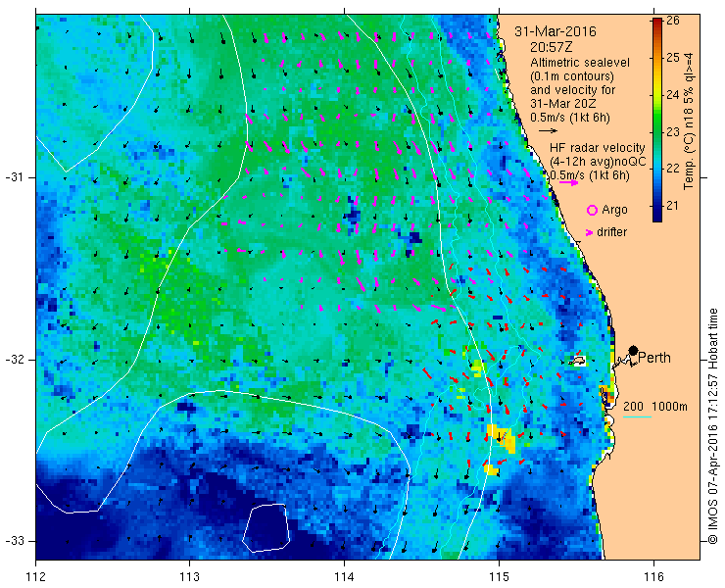The width and height of the screenshot is (725, 588).
Task: Click the 'and velocity for' legend line
Action: (x=573, y=90)
